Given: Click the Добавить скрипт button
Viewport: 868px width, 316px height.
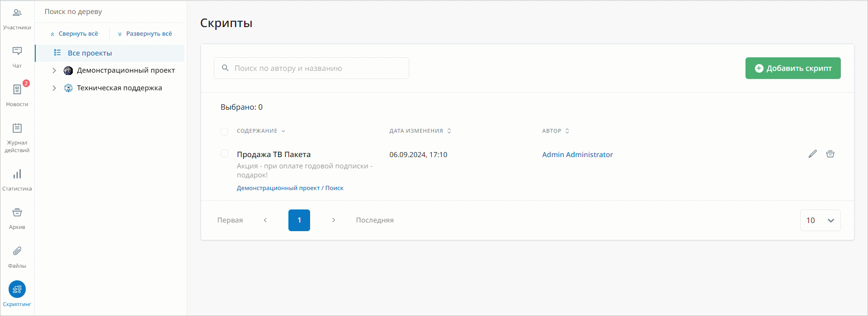Looking at the screenshot, I should 793,68.
